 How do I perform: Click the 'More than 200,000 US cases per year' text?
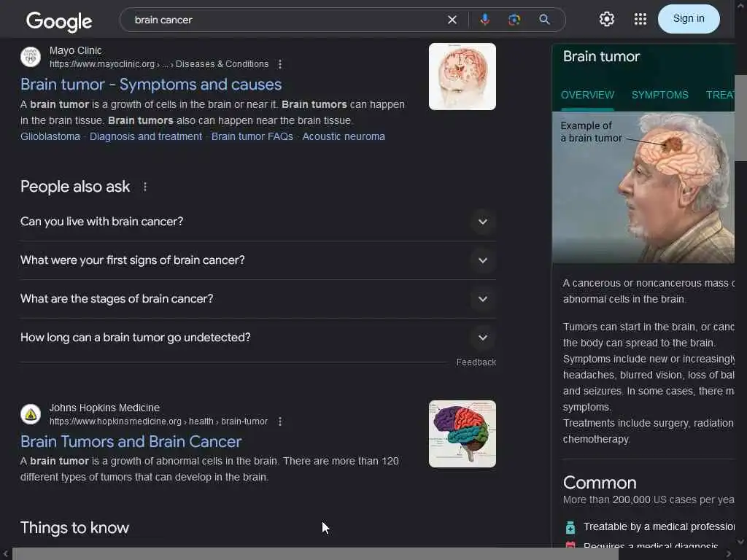(649, 500)
